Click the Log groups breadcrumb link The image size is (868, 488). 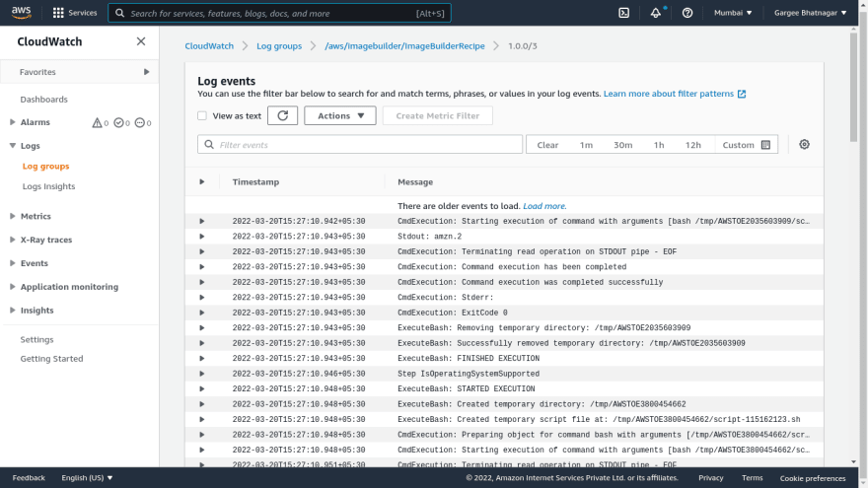click(x=279, y=46)
